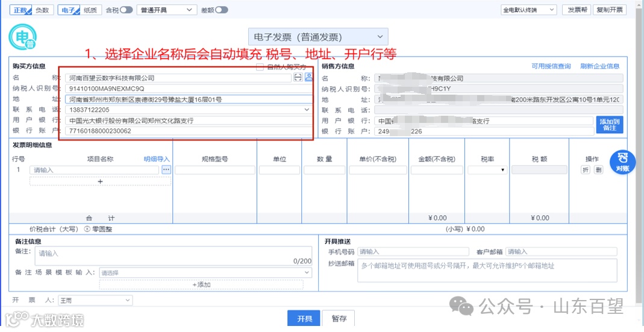Viewport: 644px width, 332px height.
Task: Click the buyer account field 77160188000230062
Action: tap(188, 131)
